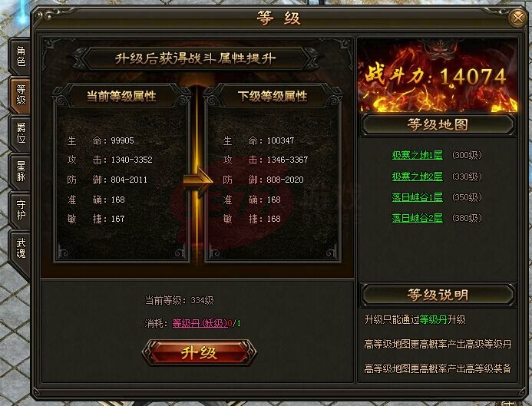Open the 武魂 side tab

click(21, 248)
